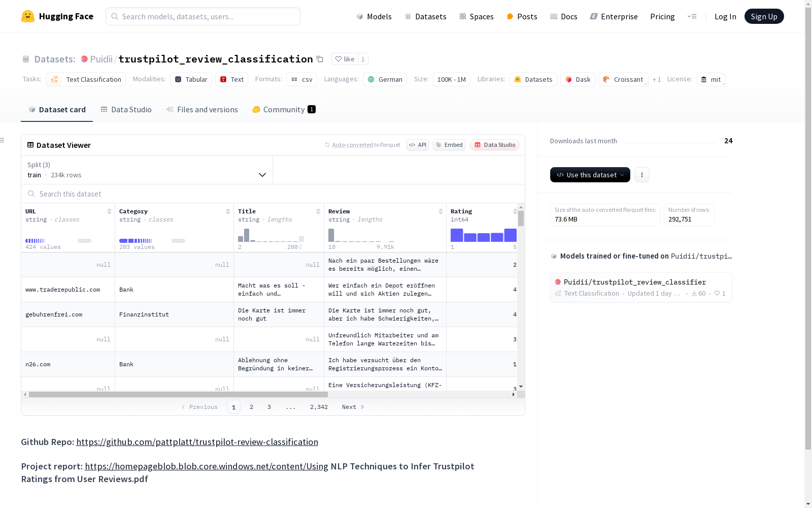Open Data Studio from viewer header
Viewport: 812px width, 508px height.
pyautogui.click(x=494, y=145)
